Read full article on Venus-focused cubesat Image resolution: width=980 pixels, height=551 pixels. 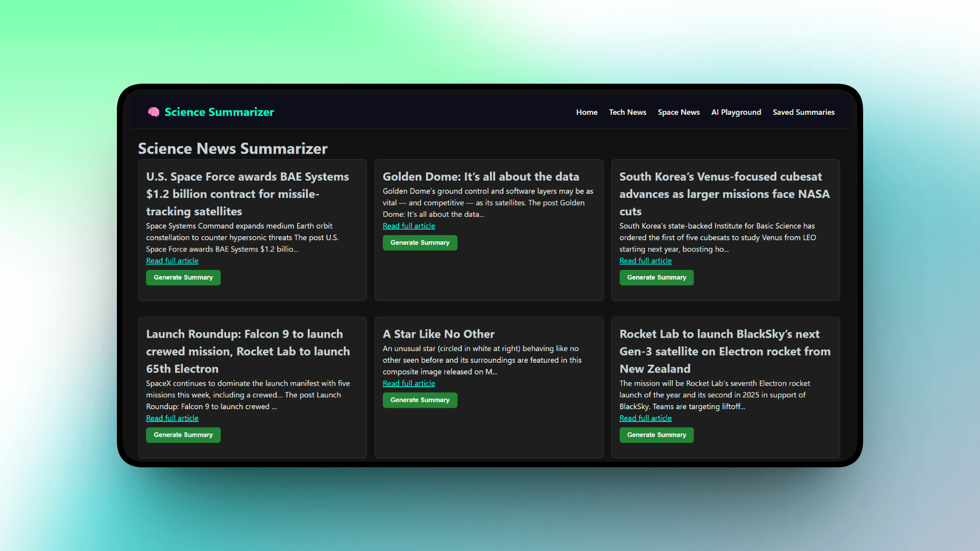645,261
